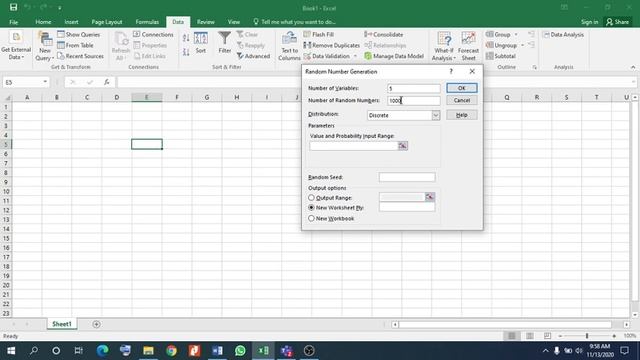Open the Windows Start menu
640x360 pixels.
point(11,351)
